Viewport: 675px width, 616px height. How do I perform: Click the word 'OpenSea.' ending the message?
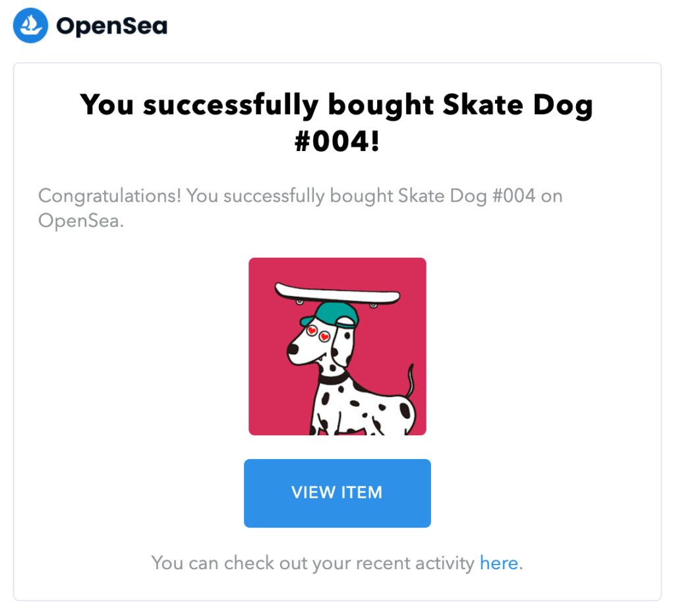click(80, 220)
